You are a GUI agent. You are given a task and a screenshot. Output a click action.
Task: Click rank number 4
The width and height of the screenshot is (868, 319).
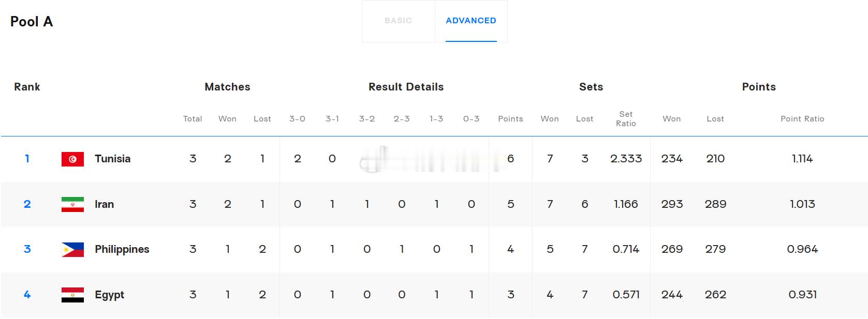[x=27, y=295]
